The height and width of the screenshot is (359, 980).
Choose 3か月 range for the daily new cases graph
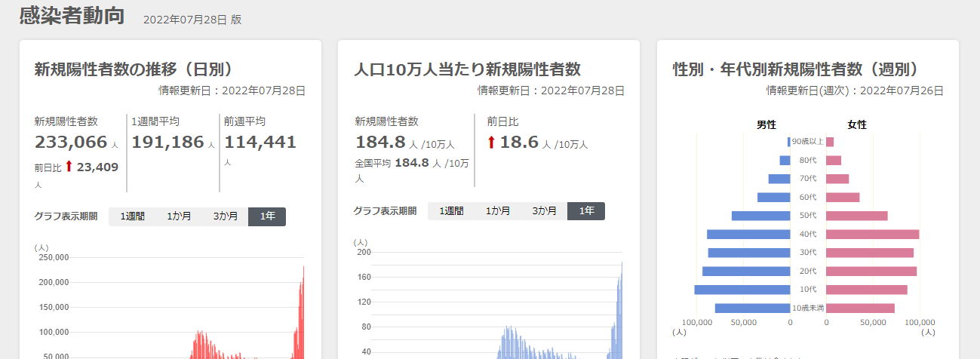225,216
